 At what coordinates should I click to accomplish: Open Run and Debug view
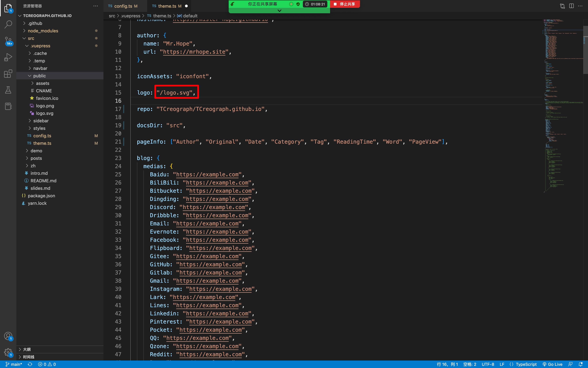point(8,57)
